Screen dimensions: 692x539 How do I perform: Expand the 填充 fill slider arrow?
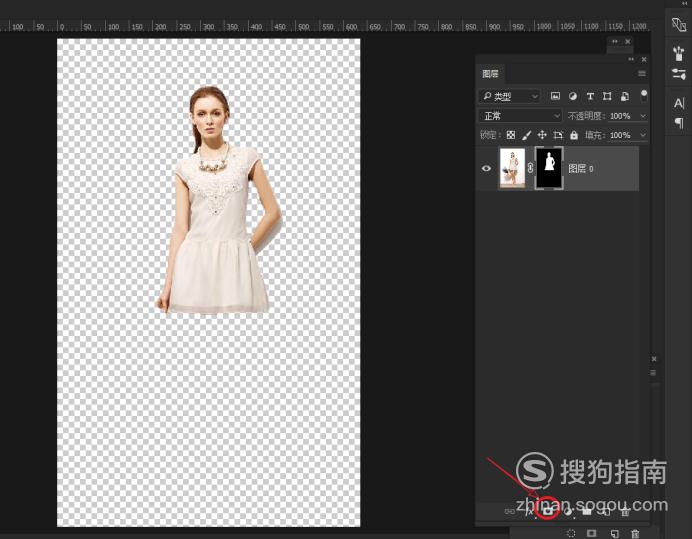[x=643, y=135]
